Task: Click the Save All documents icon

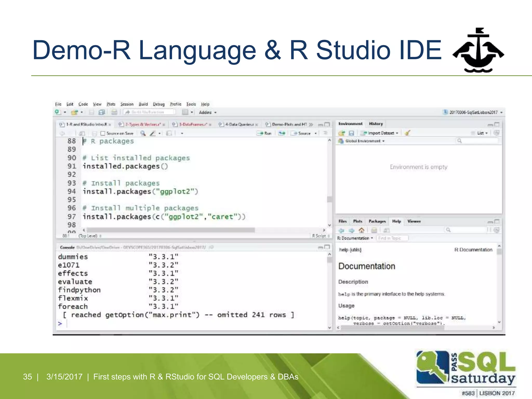Action: [101, 112]
